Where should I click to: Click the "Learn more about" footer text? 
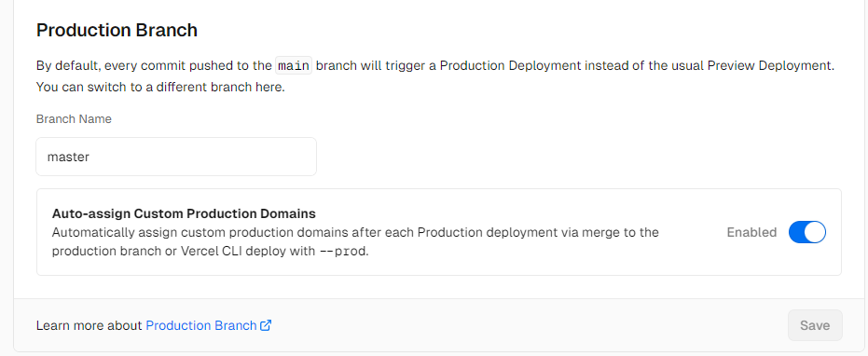tap(90, 325)
